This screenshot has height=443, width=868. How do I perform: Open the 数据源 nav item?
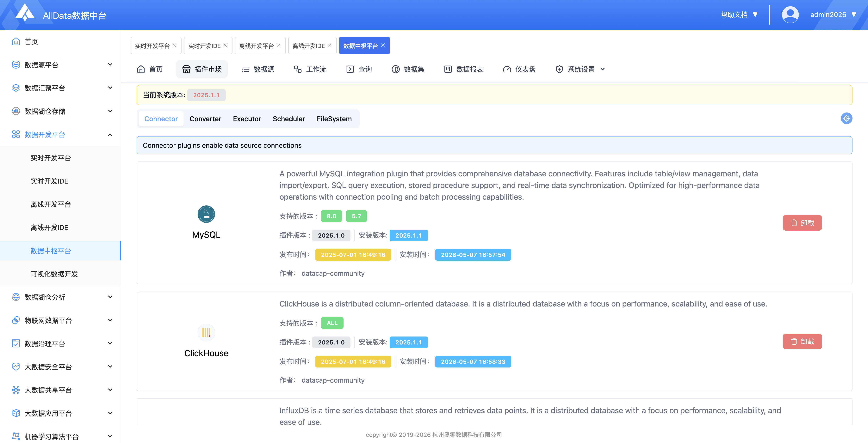pyautogui.click(x=258, y=69)
